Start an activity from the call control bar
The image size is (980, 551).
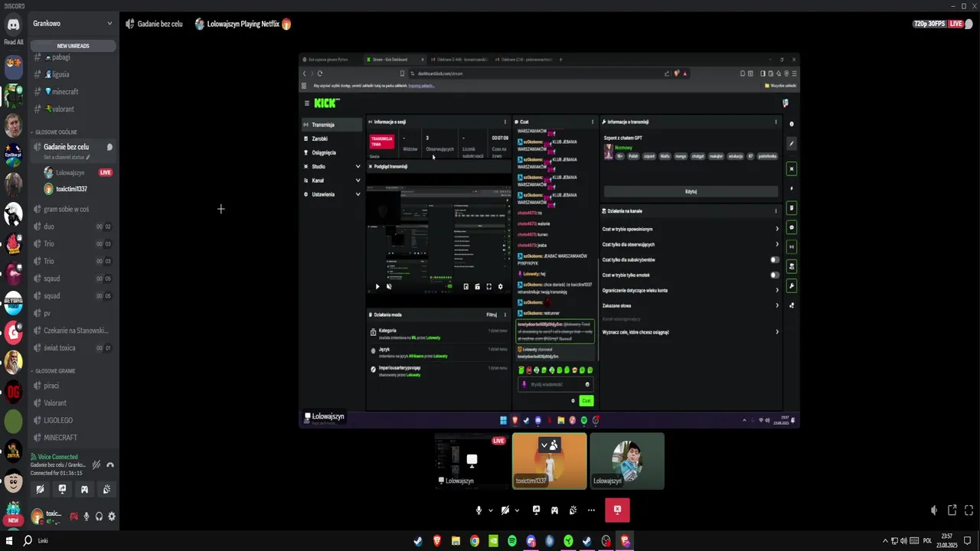554,510
